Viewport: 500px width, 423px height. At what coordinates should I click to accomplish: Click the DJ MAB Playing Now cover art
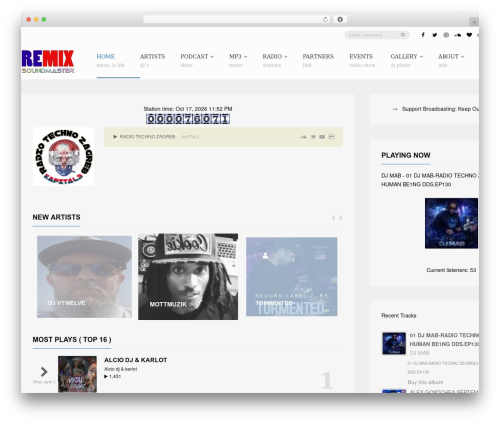pyautogui.click(x=451, y=223)
